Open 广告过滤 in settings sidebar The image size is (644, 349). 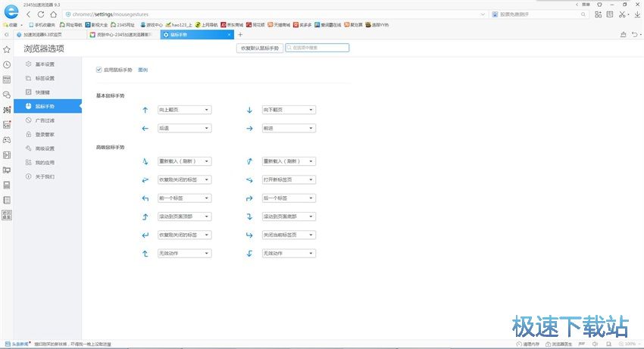48,120
